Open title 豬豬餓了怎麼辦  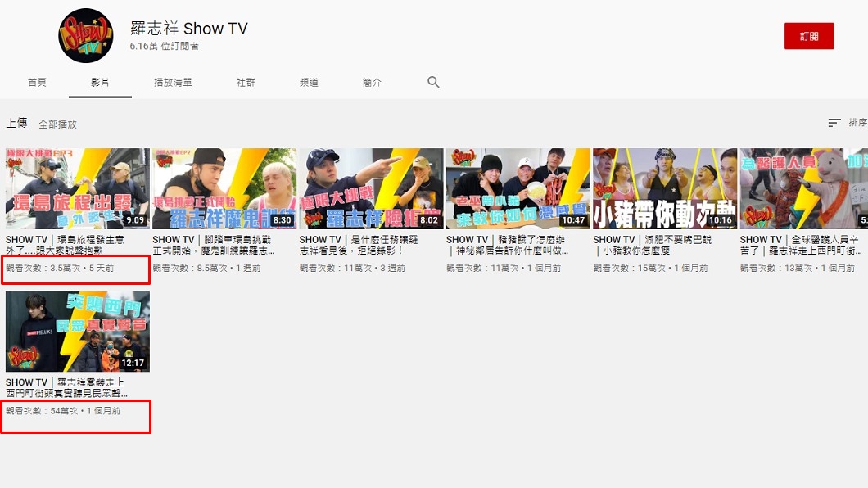507,245
